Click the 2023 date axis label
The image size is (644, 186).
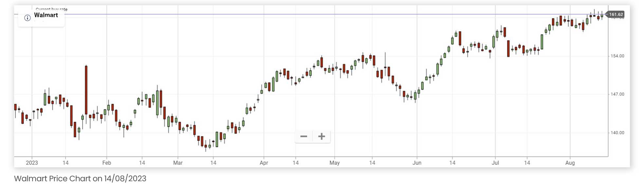click(32, 163)
